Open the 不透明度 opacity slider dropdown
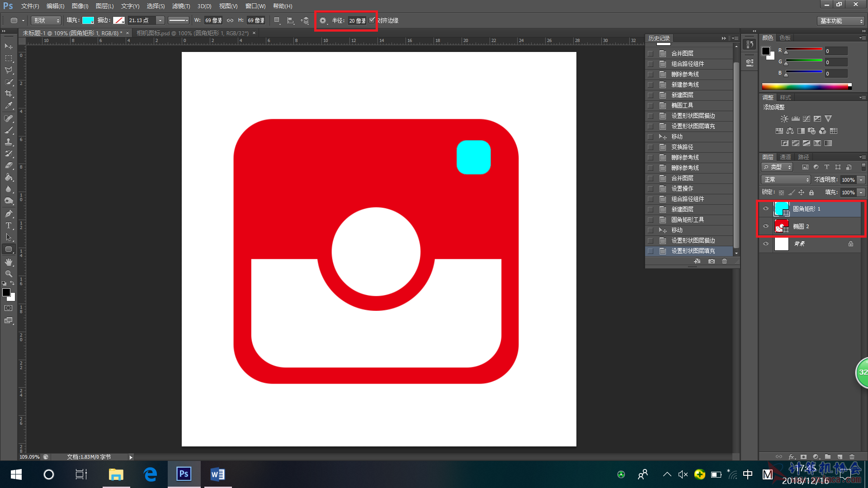This screenshot has width=868, height=488. click(x=861, y=180)
